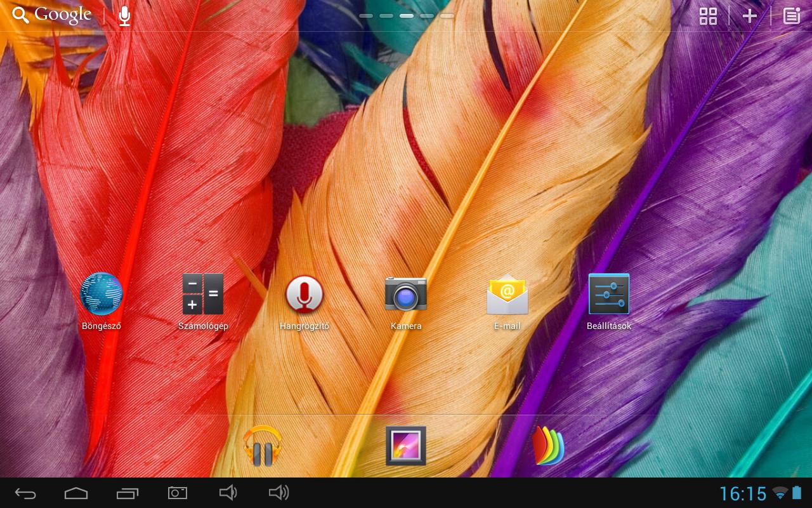
Task: Open the Gallery app in dock
Action: pyautogui.click(x=406, y=446)
